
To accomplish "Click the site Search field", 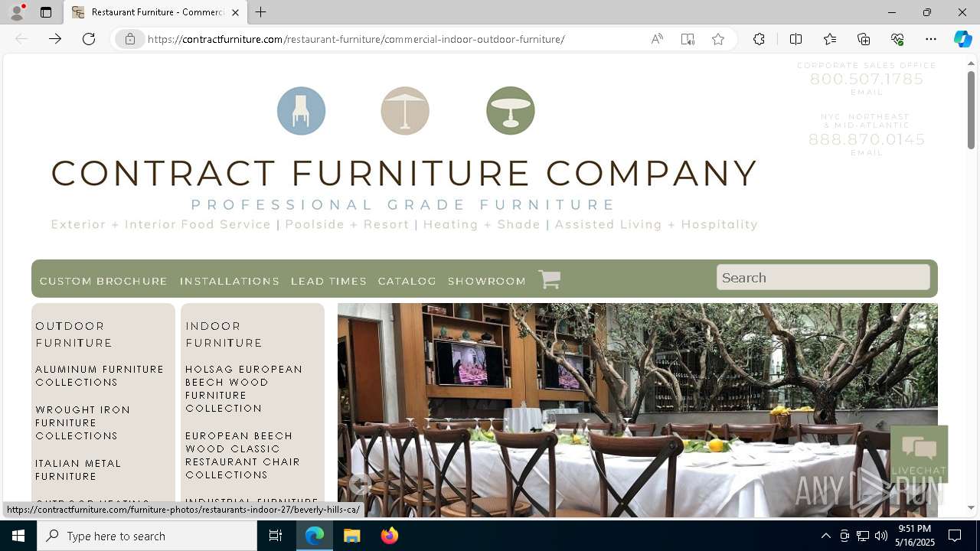I will pyautogui.click(x=823, y=278).
